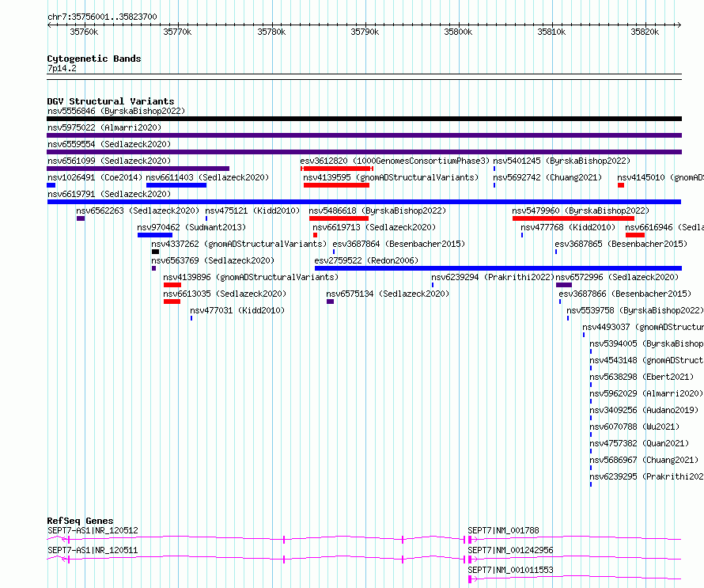Select the red nsv4139595 variant bar
The image size is (704, 588).
pyautogui.click(x=336, y=185)
